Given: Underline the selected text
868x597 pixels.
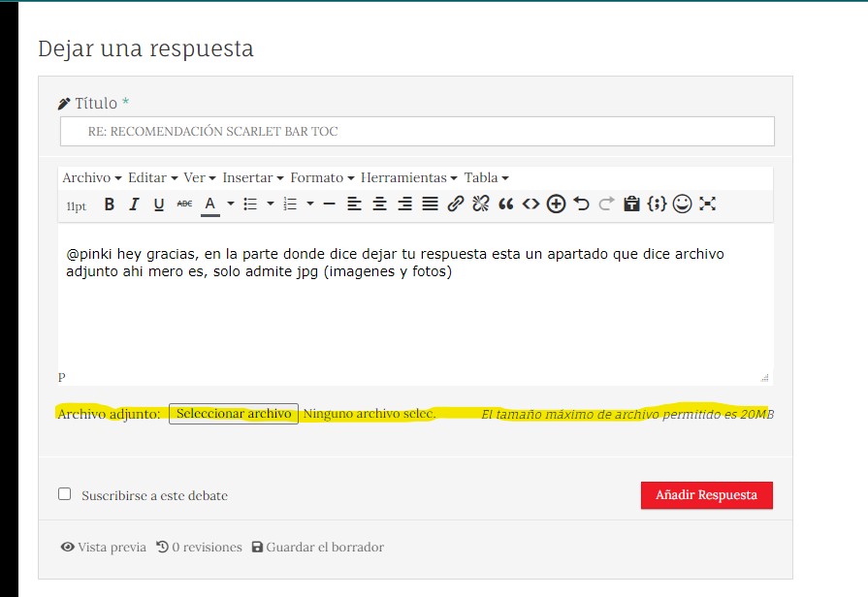Looking at the screenshot, I should 159,204.
